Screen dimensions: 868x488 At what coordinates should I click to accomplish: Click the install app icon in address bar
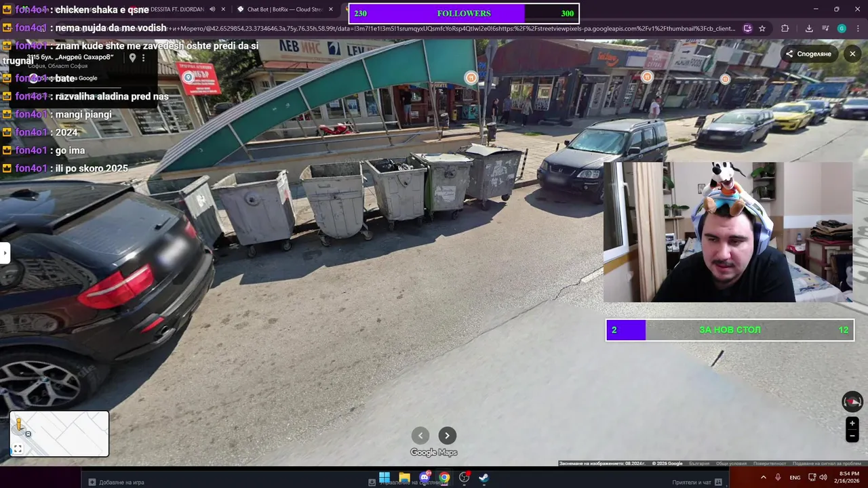click(x=747, y=28)
